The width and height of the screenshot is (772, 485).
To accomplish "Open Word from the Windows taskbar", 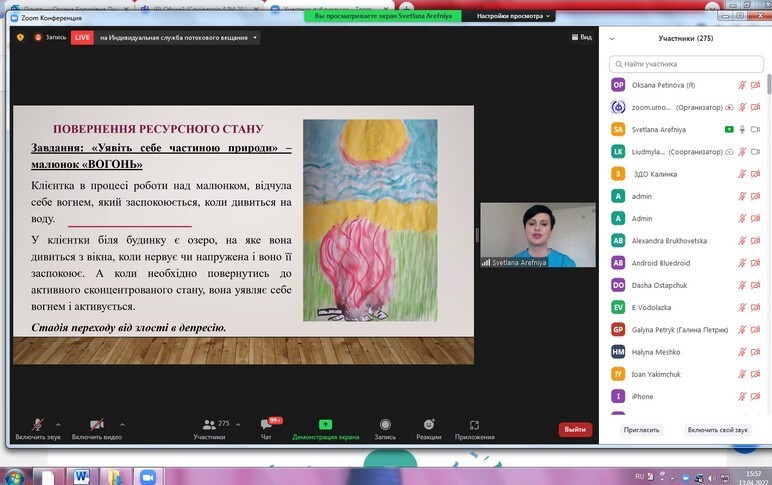I will coord(81,476).
